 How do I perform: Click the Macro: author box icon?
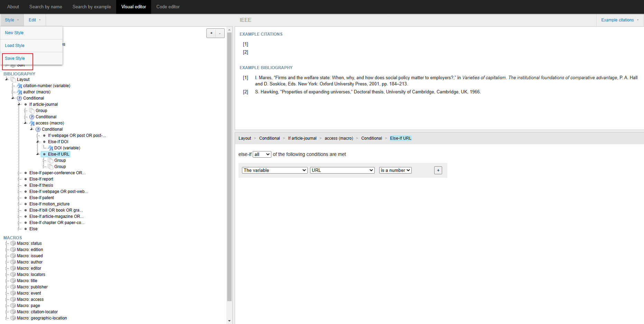[13, 262]
